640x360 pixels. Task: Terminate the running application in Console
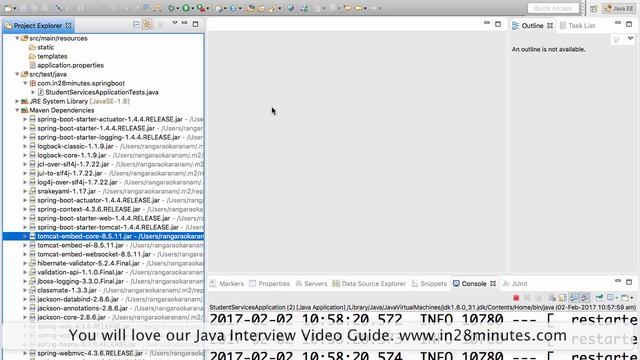[x=516, y=298]
